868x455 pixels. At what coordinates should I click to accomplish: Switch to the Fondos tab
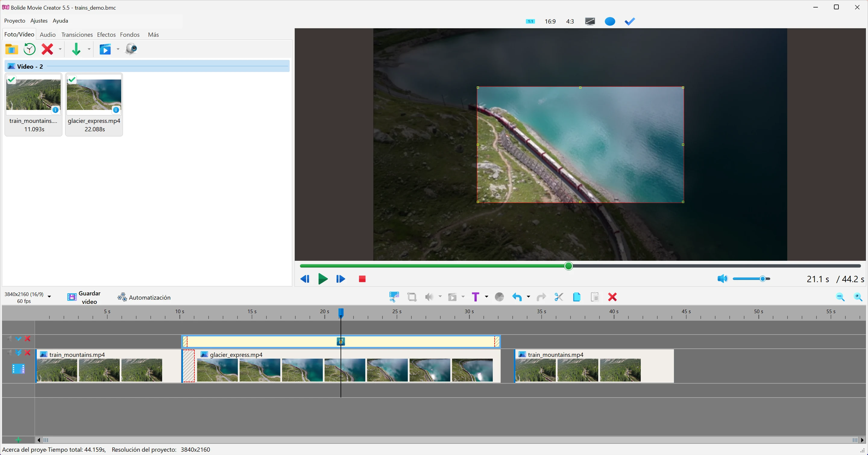130,35
